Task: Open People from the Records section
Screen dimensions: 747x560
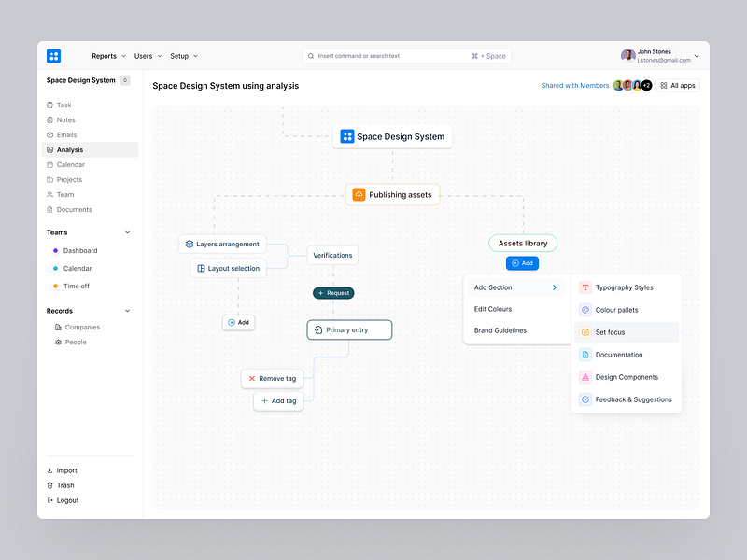Action: coord(76,342)
